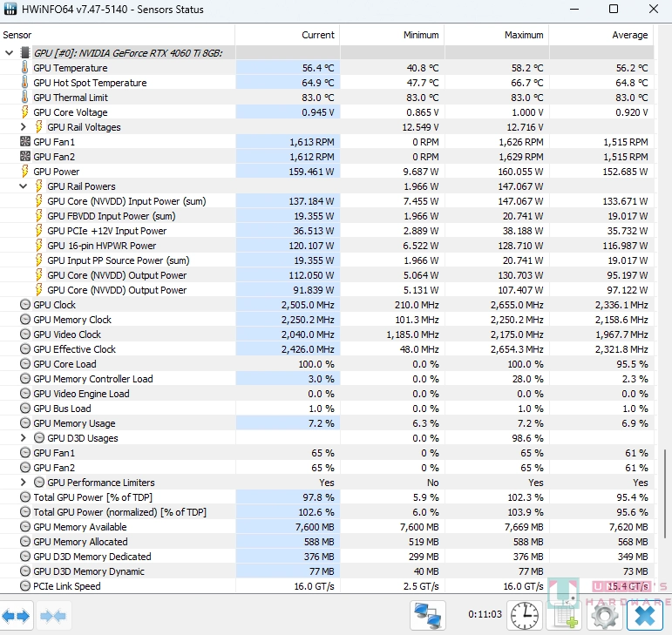Viewport: 672px width, 635px height.
Task: Select GPU PCIe +12V Input Power row
Action: [x=328, y=231]
